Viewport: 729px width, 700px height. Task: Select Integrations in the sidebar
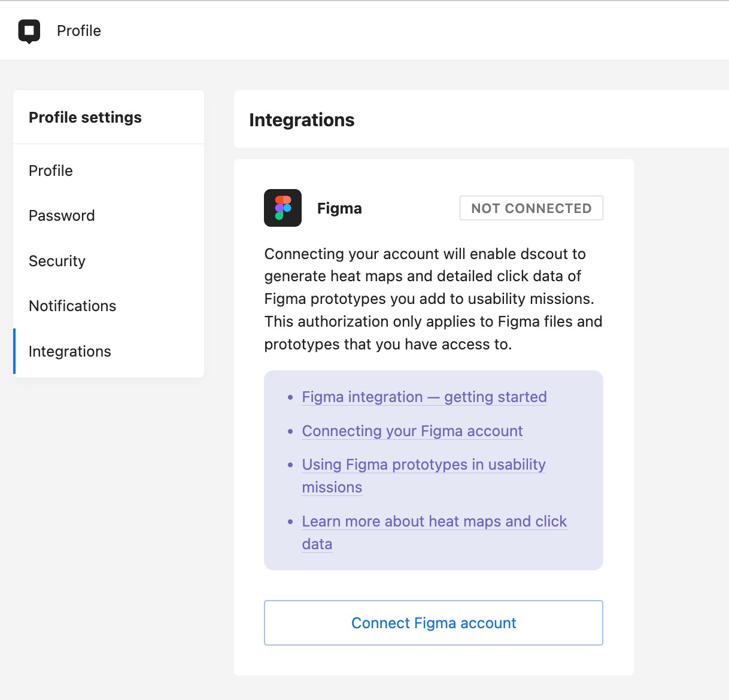[69, 351]
